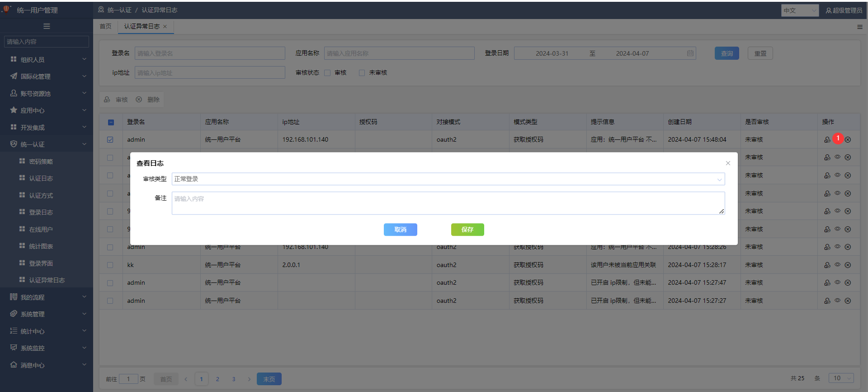868x392 pixels.
Task: Close the 认证异常日志 tab
Action: (165, 26)
